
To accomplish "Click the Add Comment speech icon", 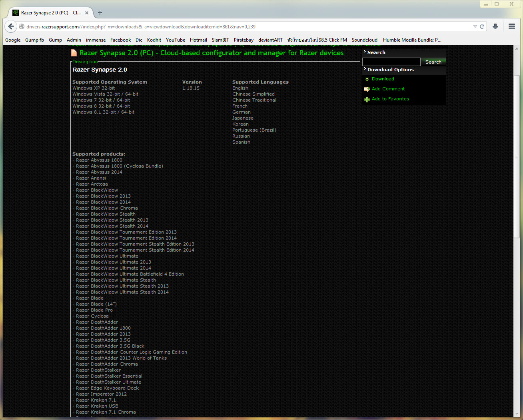I will 367,89.
